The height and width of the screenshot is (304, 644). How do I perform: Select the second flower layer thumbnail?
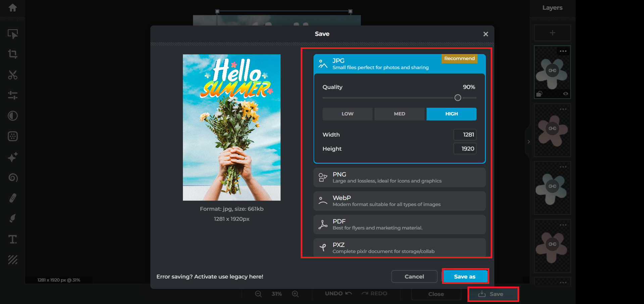[552, 130]
